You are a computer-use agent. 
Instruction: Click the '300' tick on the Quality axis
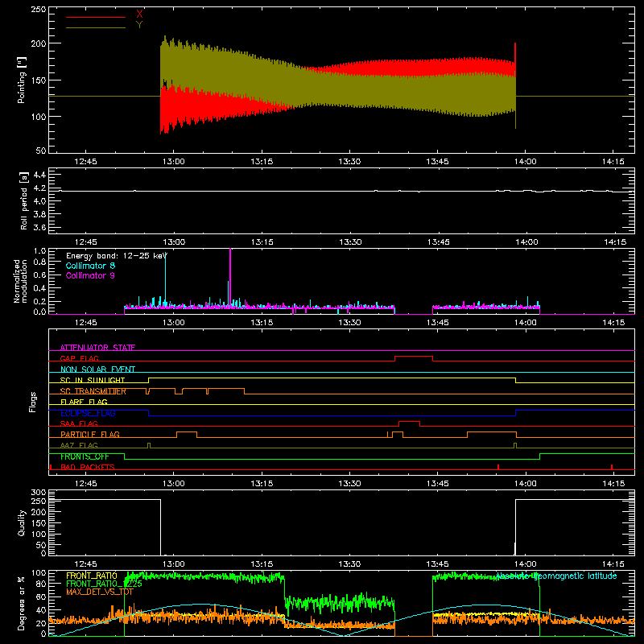tap(39, 493)
